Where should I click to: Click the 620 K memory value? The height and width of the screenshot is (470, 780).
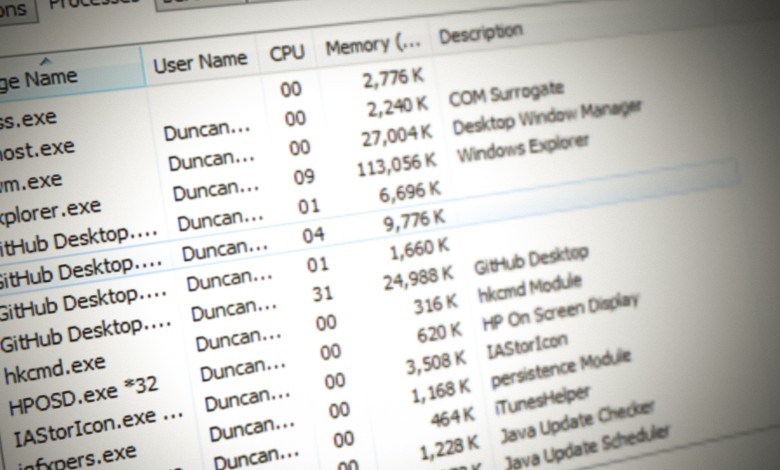pos(439,333)
